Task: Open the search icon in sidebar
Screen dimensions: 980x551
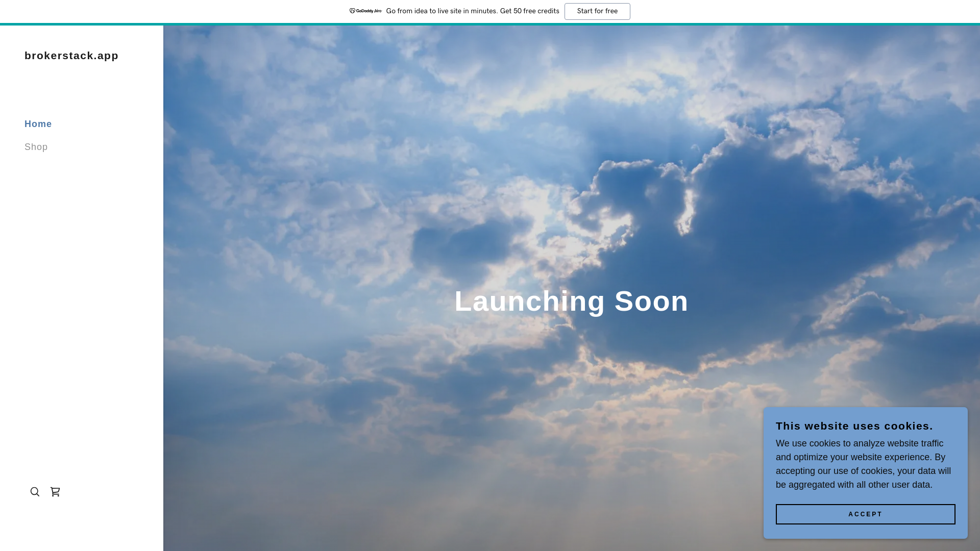Action: tap(35, 492)
